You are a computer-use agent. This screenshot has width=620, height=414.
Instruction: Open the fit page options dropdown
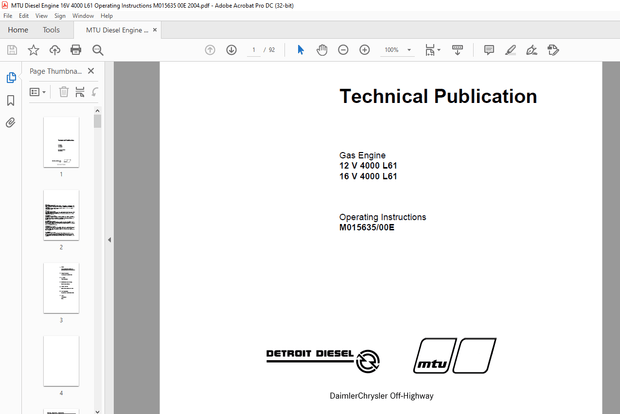click(x=432, y=50)
